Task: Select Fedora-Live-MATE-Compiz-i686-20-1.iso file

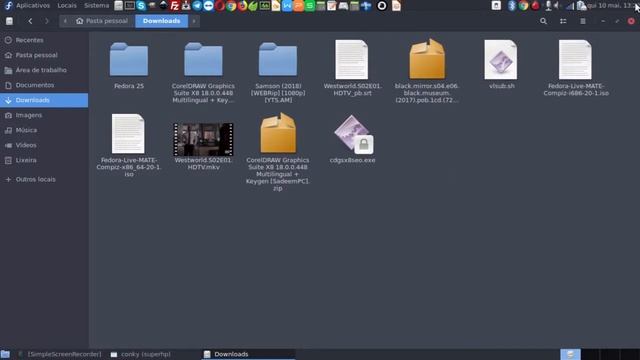Action: point(575,60)
